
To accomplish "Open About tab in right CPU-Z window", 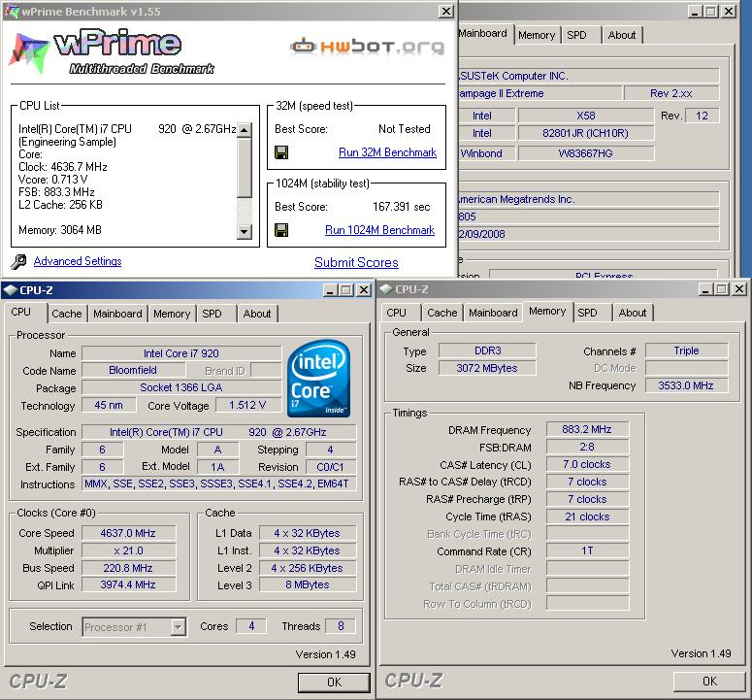I will [x=632, y=313].
